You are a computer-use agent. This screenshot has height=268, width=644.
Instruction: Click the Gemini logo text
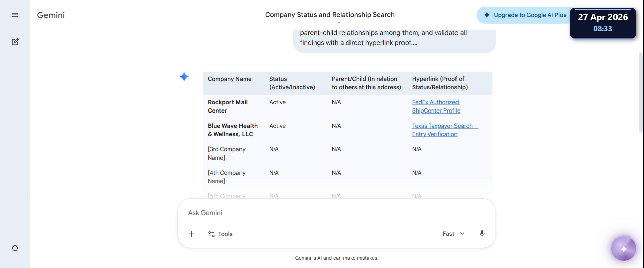point(51,15)
